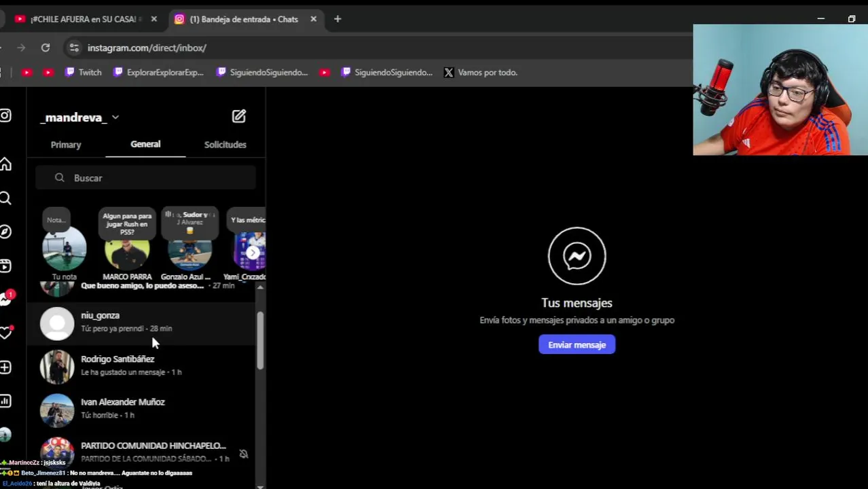Image resolution: width=868 pixels, height=489 pixels.
Task: Click the scroll up arrow of chat list
Action: pyautogui.click(x=260, y=288)
